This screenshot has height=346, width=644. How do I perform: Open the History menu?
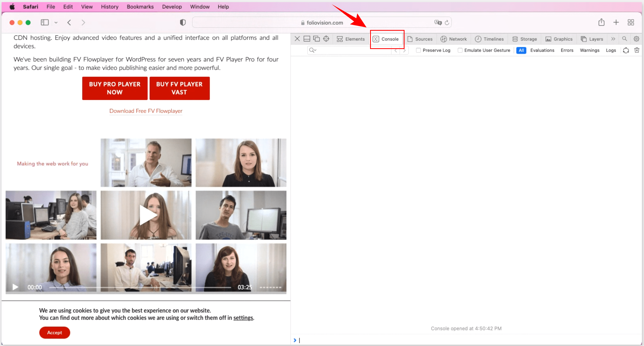pyautogui.click(x=109, y=7)
